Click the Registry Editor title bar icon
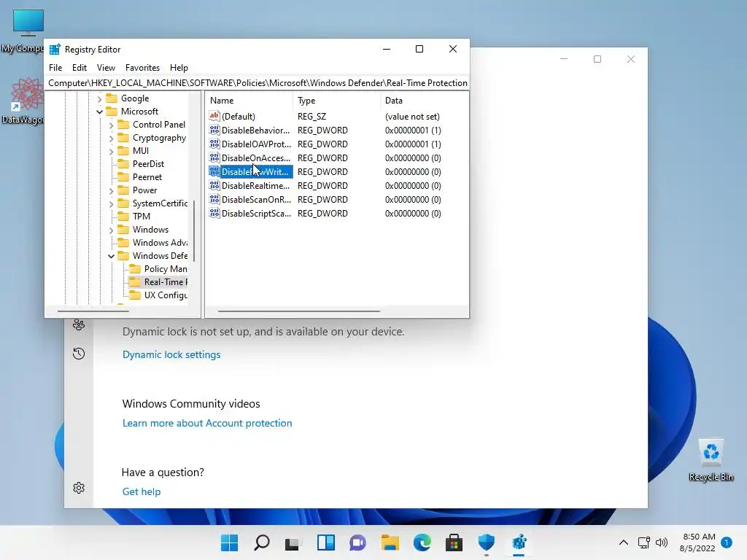This screenshot has width=747, height=560. [x=55, y=49]
